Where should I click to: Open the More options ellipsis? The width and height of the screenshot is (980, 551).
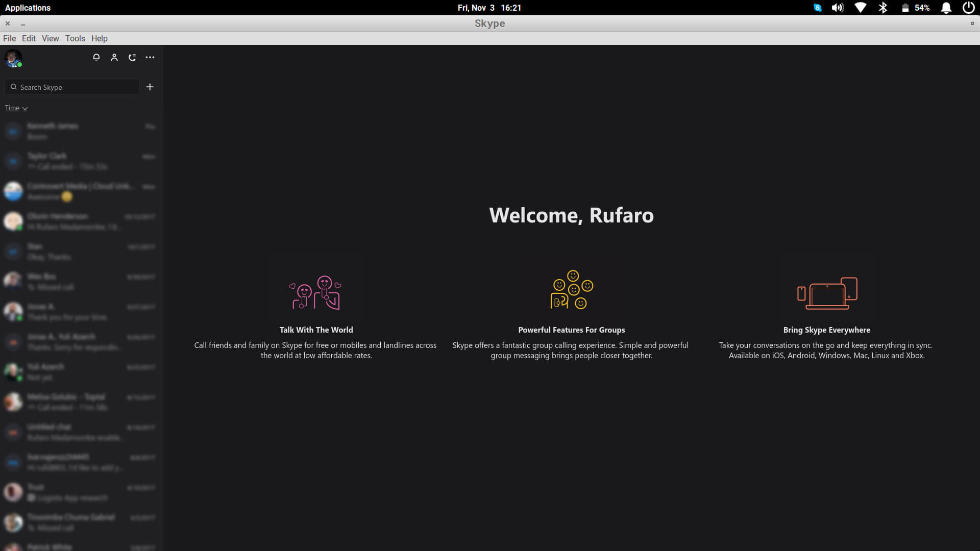[x=150, y=58]
